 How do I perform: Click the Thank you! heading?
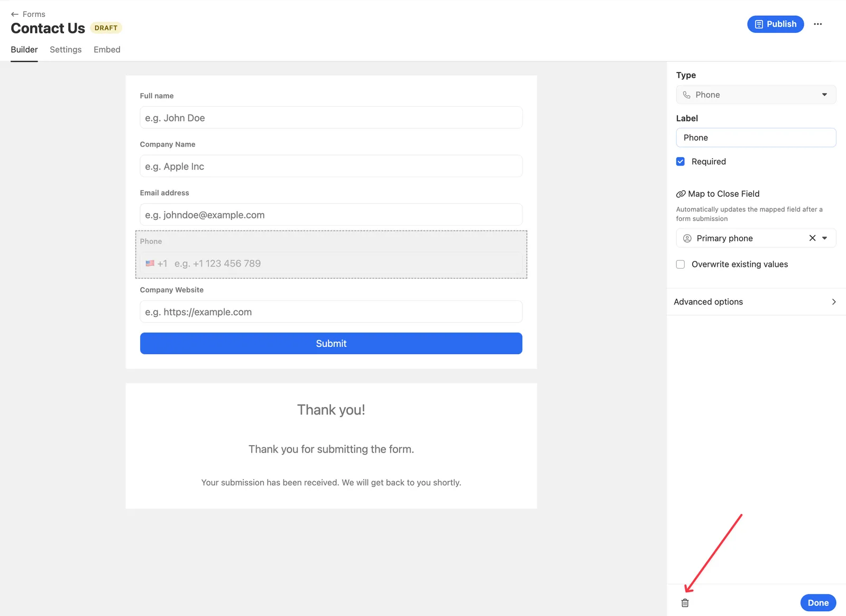point(331,410)
